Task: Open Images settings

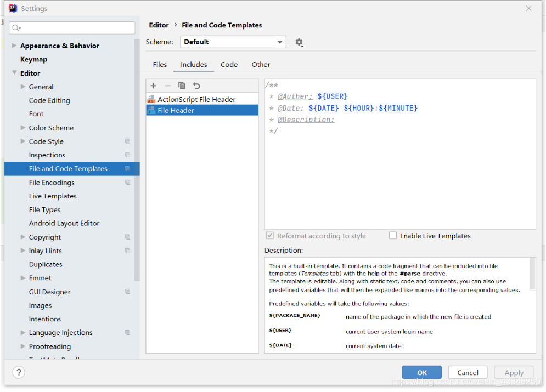Action: point(41,305)
